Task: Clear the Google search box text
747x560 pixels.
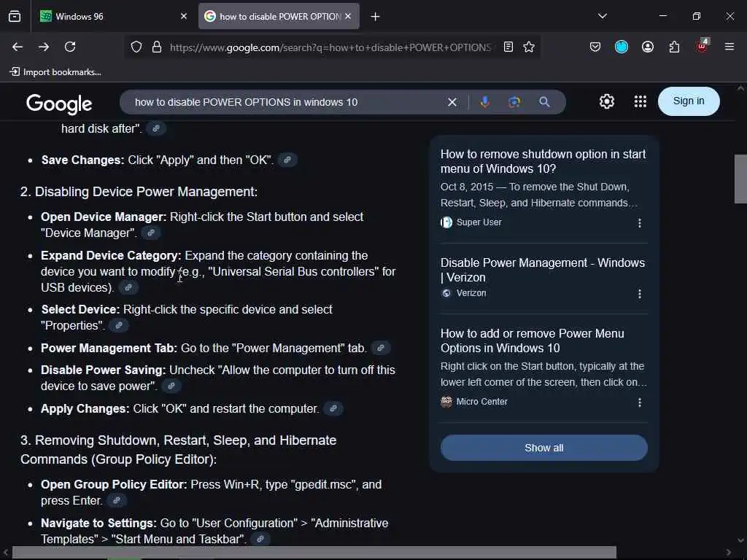Action: point(452,102)
